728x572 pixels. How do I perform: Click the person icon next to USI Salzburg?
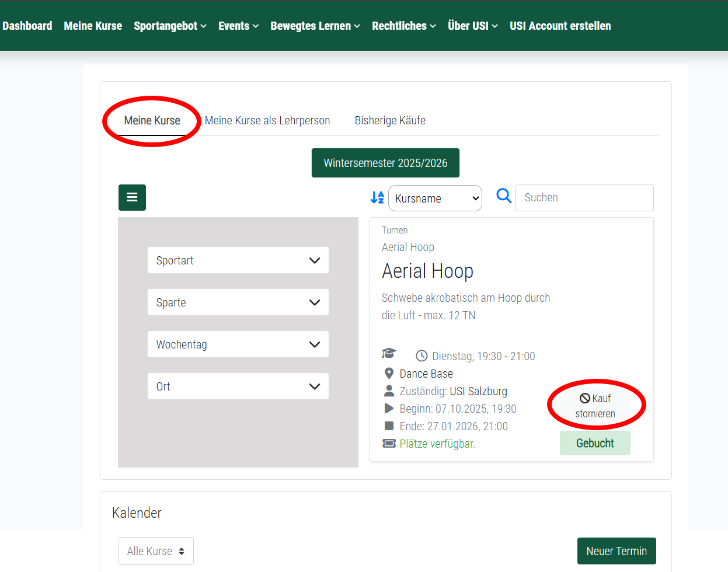point(388,391)
